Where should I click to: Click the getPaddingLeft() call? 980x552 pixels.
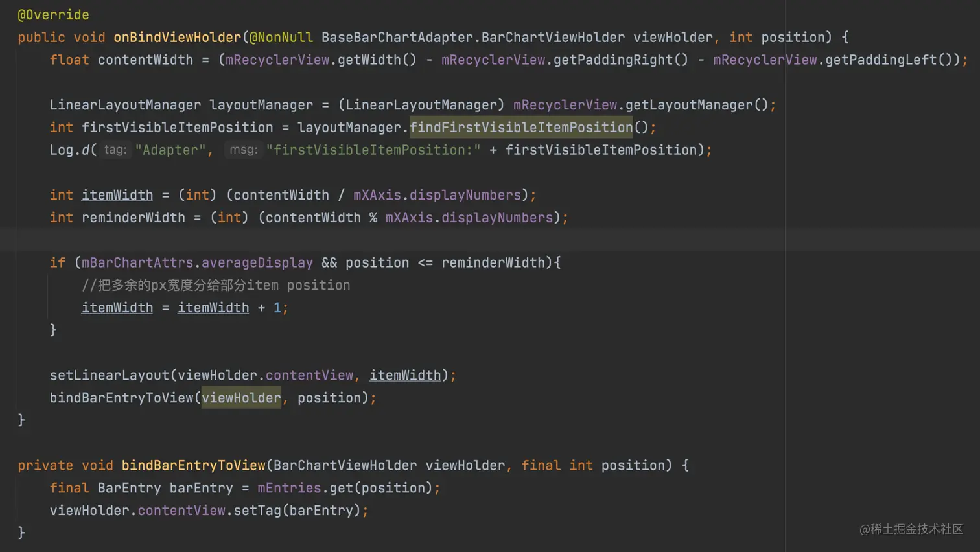(889, 60)
